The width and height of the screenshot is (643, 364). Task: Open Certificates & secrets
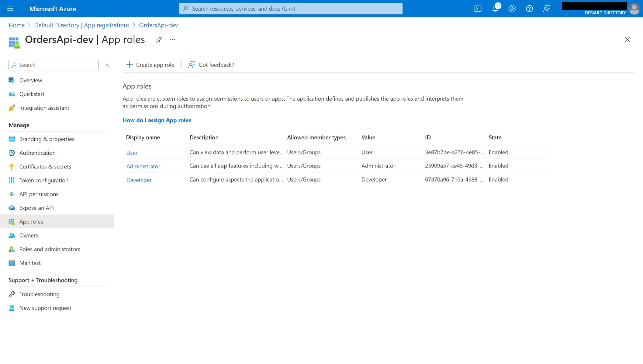45,167
